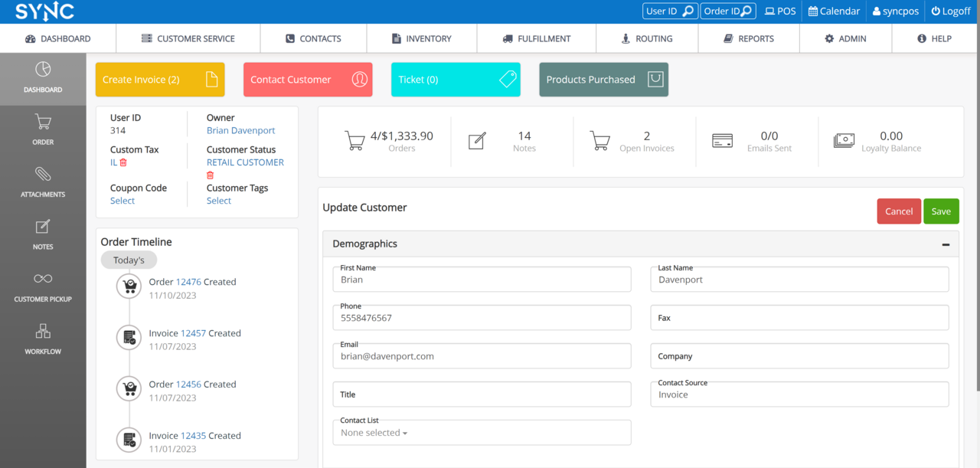Open Attachments from the left sidebar
This screenshot has width=980, height=468.
tap(43, 182)
